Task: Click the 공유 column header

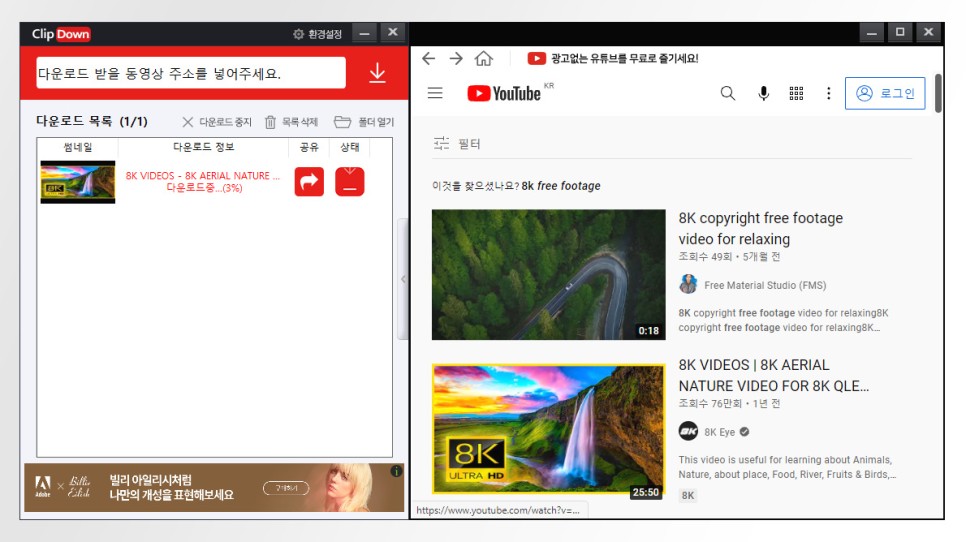Action: click(x=309, y=147)
